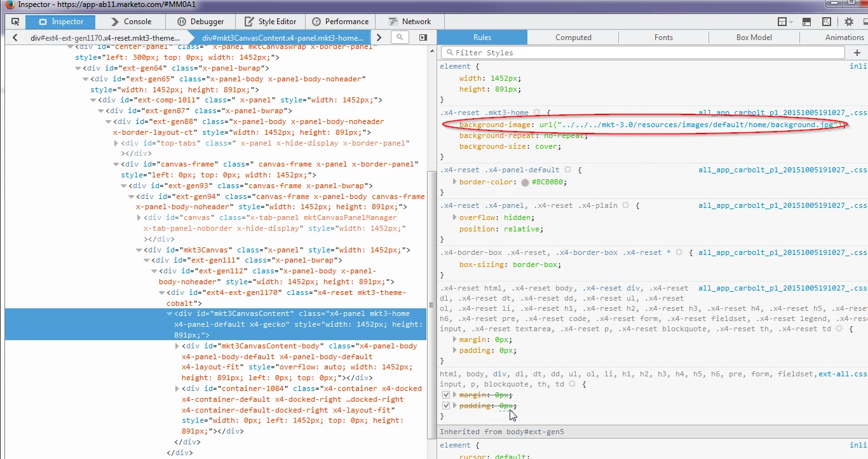The width and height of the screenshot is (868, 459).
Task: Highlight elements matching .x4-plain selector
Action: [626, 205]
